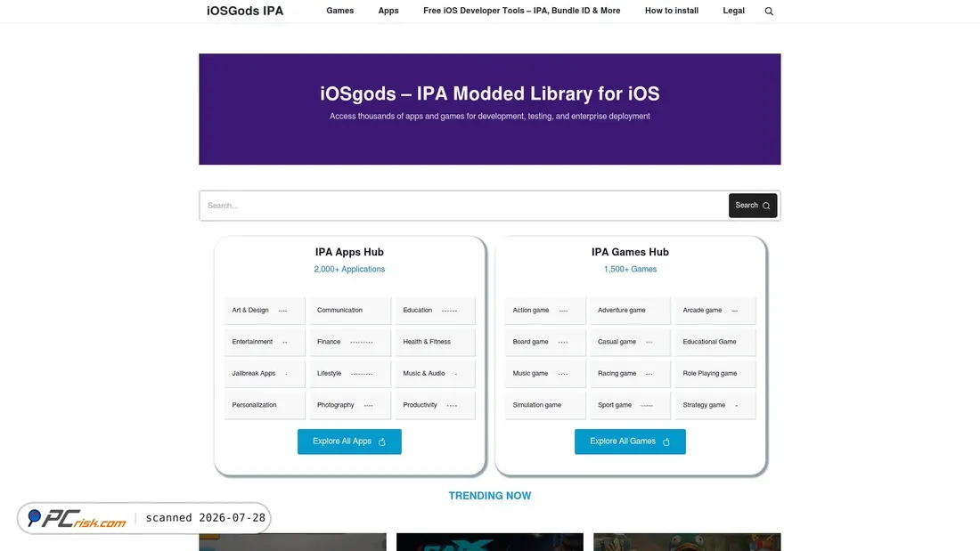
Task: Select the Racing game category
Action: pyautogui.click(x=630, y=374)
